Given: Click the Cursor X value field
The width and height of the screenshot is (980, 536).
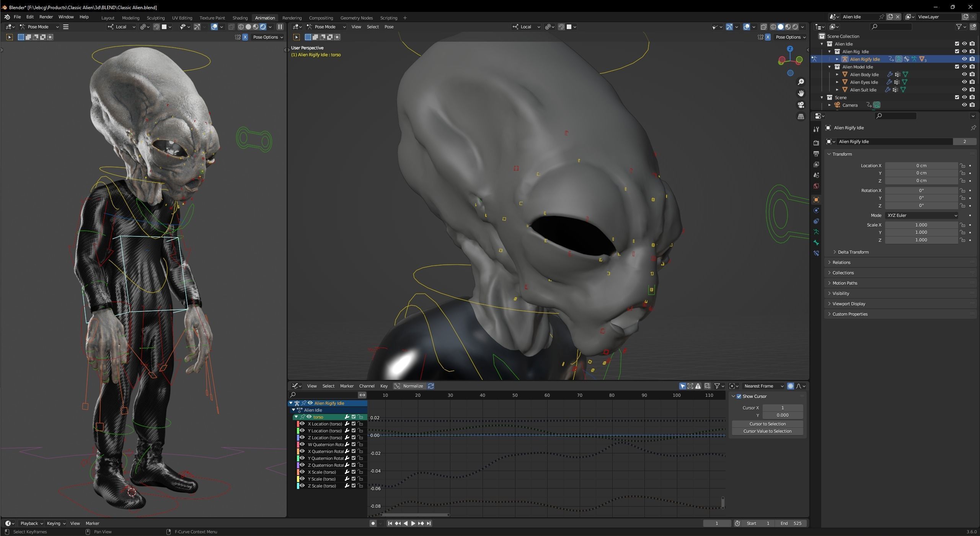Looking at the screenshot, I should point(783,408).
